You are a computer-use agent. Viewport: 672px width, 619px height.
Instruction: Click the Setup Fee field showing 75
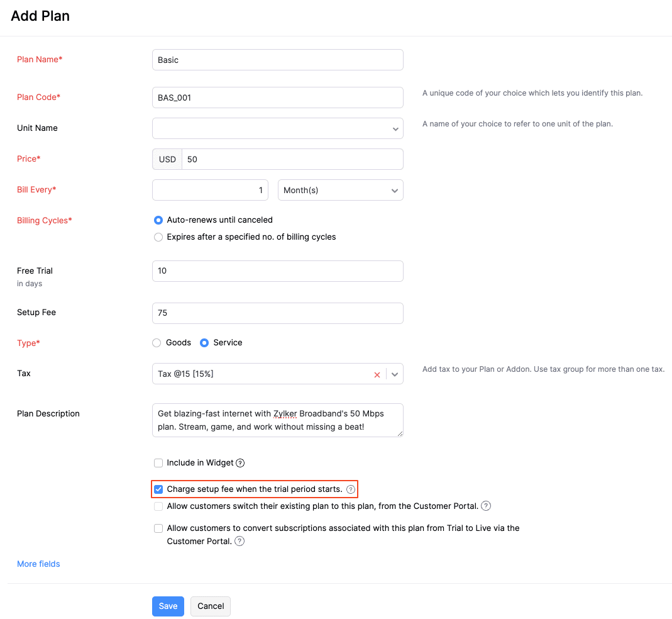click(x=277, y=313)
